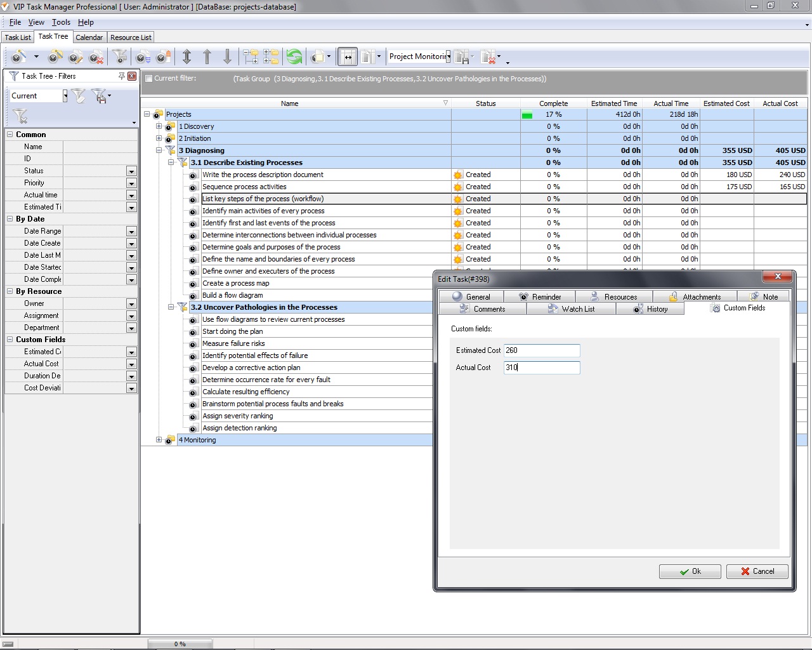Image resolution: width=812 pixels, height=650 pixels.
Task: Collapse the 3.2 Uncover Pathologies group
Action: pyautogui.click(x=171, y=307)
